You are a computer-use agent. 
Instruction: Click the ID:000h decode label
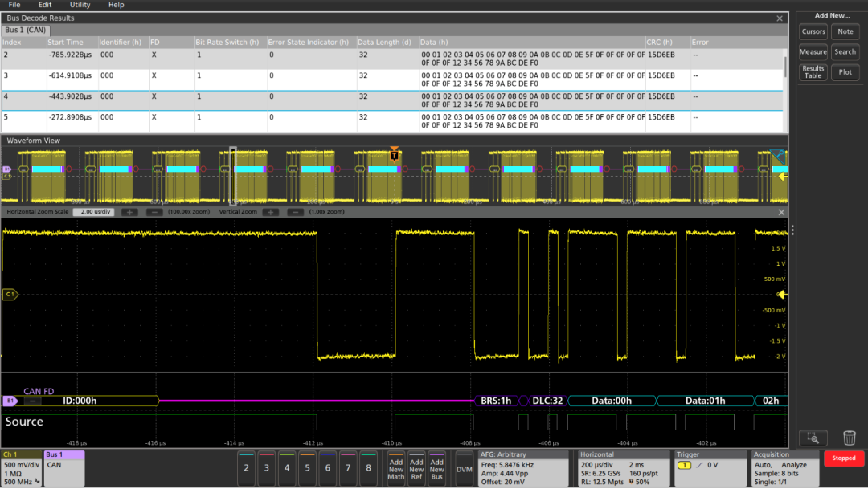pyautogui.click(x=80, y=401)
